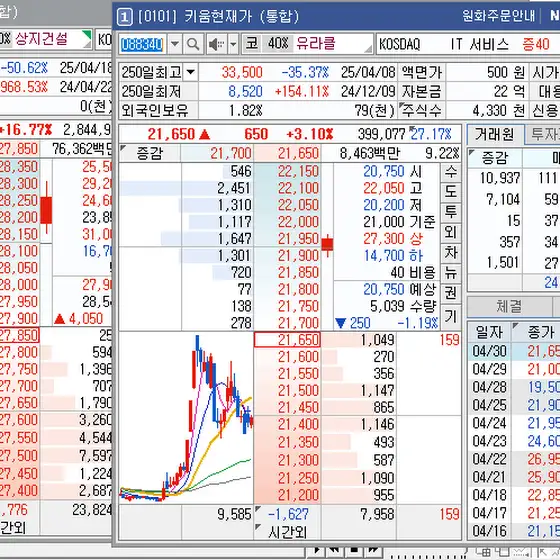Click the 250-day high value 33,500
Viewport: 560px width, 560px height.
pos(242,72)
